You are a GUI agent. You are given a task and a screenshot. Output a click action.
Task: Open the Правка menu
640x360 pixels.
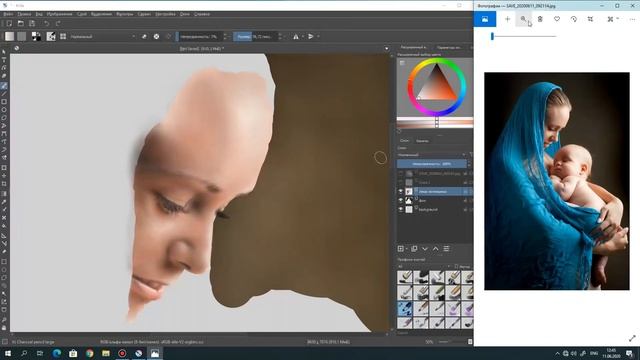click(x=24, y=14)
